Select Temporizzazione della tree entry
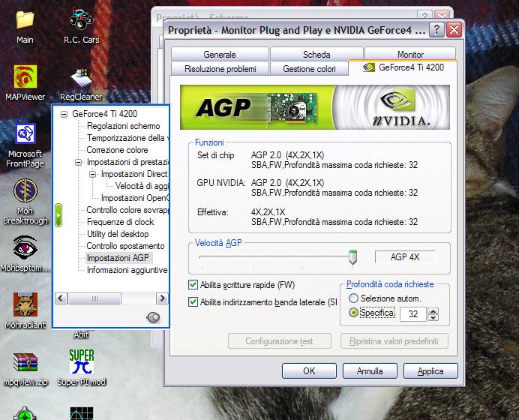Screen dimensions: 519x420 [x=127, y=138]
